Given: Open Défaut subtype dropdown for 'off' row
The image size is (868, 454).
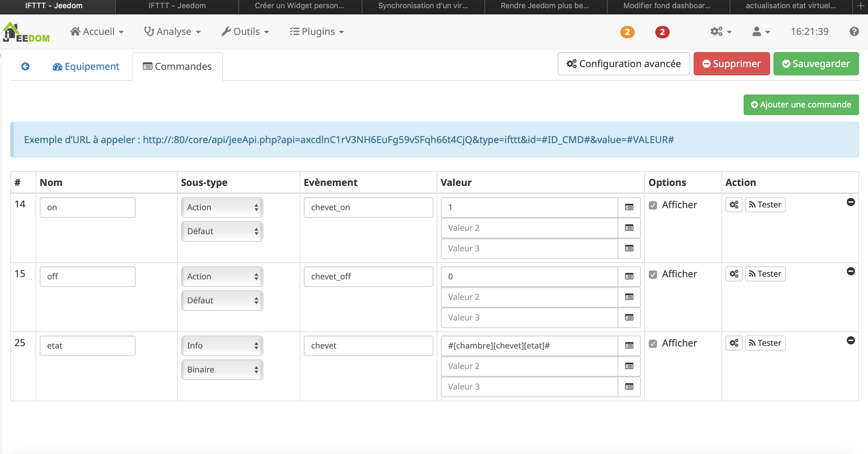Looking at the screenshot, I should [222, 301].
